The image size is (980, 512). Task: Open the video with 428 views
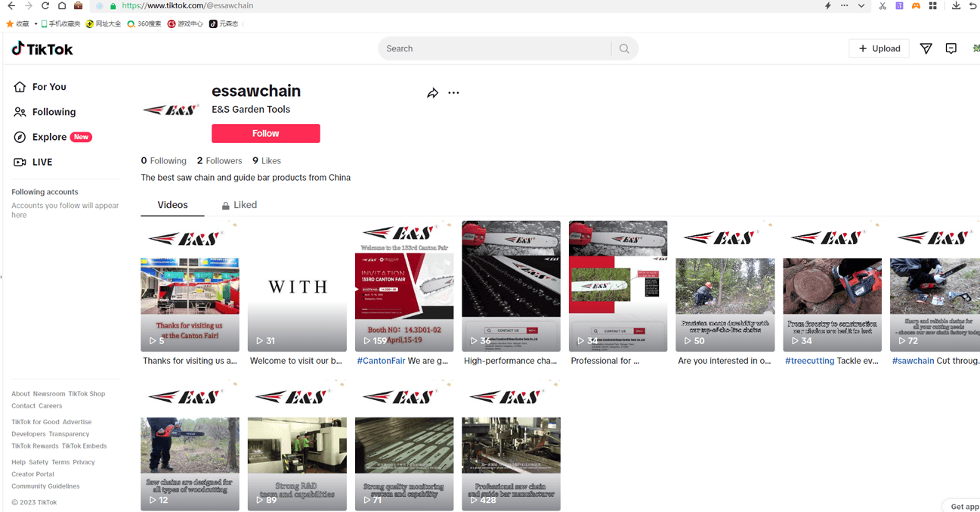point(511,445)
